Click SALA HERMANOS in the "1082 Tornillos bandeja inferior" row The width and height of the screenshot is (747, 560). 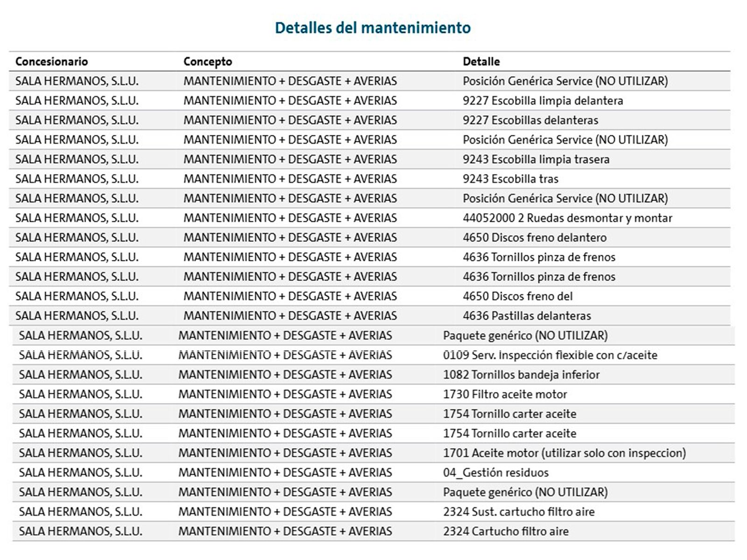pyautogui.click(x=81, y=375)
